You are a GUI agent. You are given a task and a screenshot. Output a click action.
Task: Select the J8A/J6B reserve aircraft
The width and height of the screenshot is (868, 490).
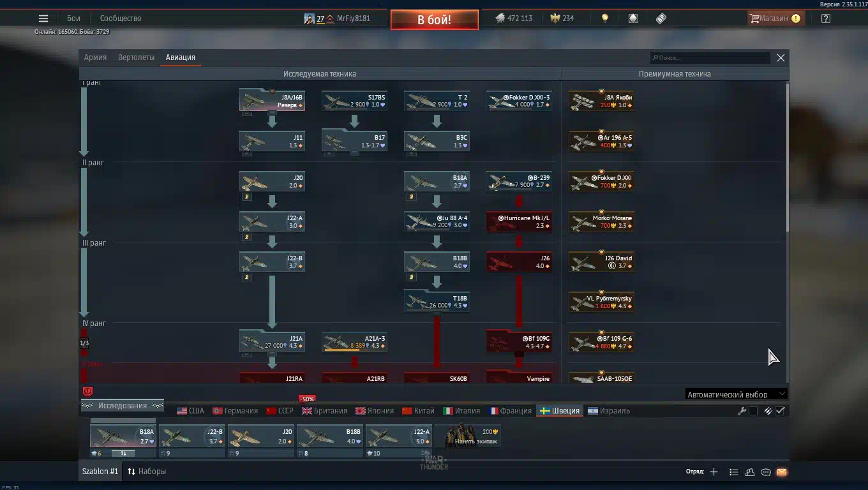click(272, 100)
